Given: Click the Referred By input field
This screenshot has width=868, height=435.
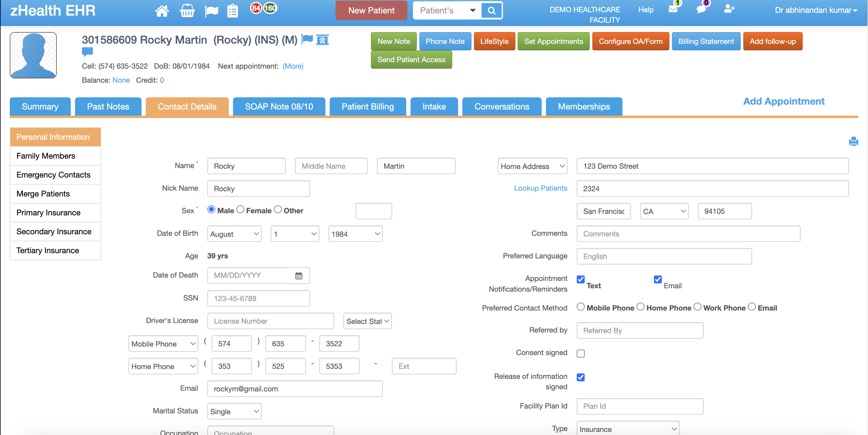Looking at the screenshot, I should 640,331.
